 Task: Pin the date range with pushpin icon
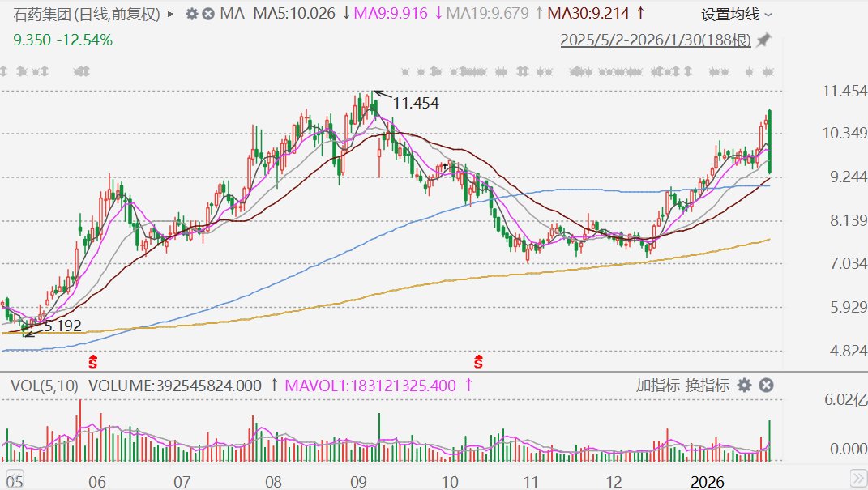pos(763,40)
